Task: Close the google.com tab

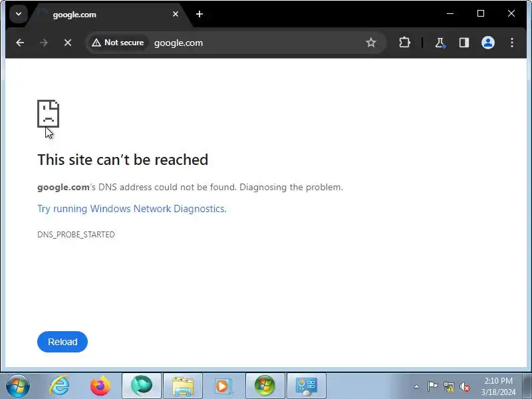Action: pyautogui.click(x=176, y=14)
